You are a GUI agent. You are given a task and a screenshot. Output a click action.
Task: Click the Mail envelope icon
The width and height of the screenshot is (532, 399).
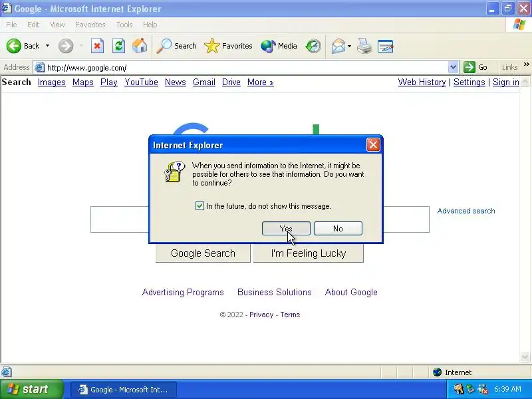(x=338, y=46)
